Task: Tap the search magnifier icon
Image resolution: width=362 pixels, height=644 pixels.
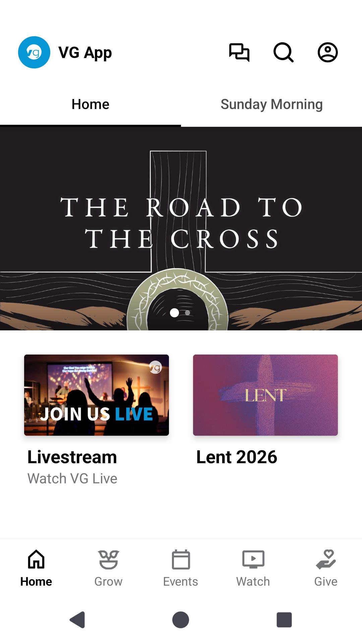Action: 283,52
